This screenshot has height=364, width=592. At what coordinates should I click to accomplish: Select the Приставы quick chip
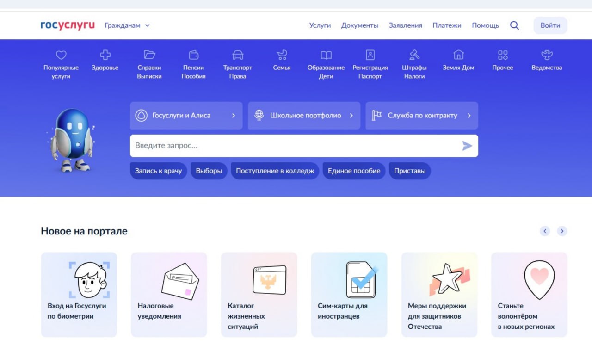tap(410, 171)
